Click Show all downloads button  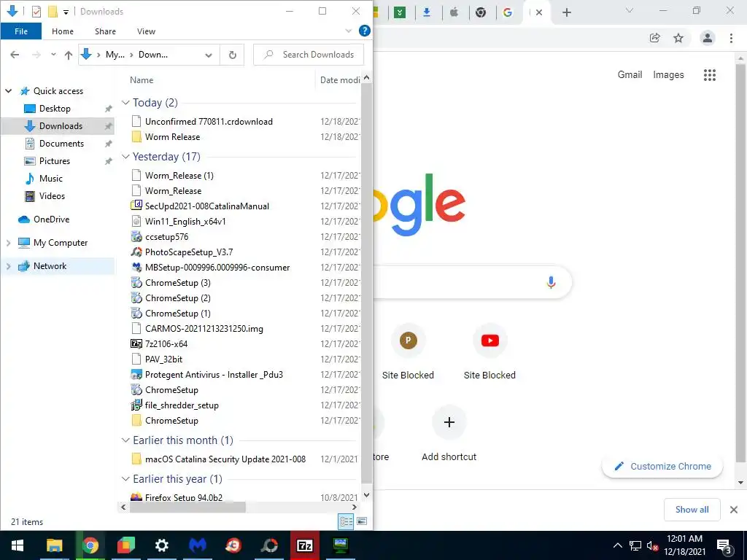coord(692,510)
